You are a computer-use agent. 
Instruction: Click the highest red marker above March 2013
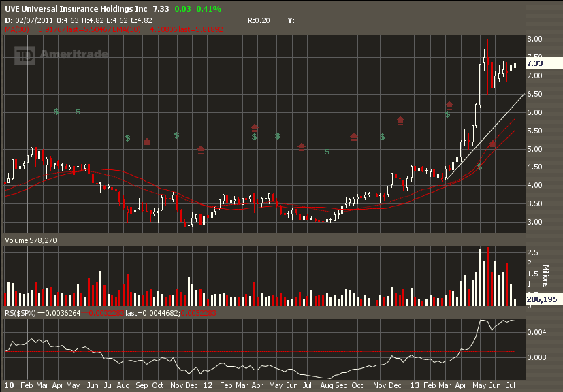click(449, 105)
